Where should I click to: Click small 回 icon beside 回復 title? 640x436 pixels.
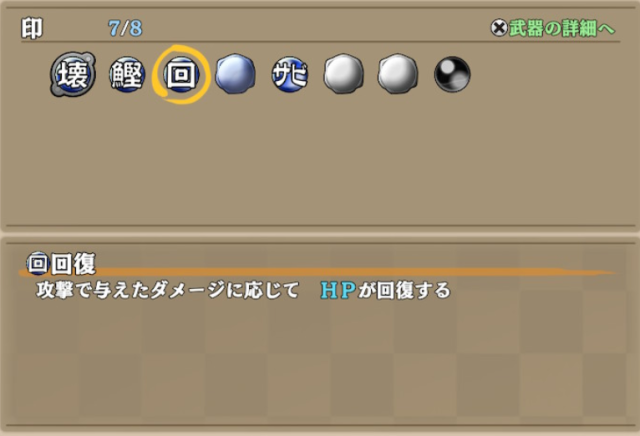point(37,263)
